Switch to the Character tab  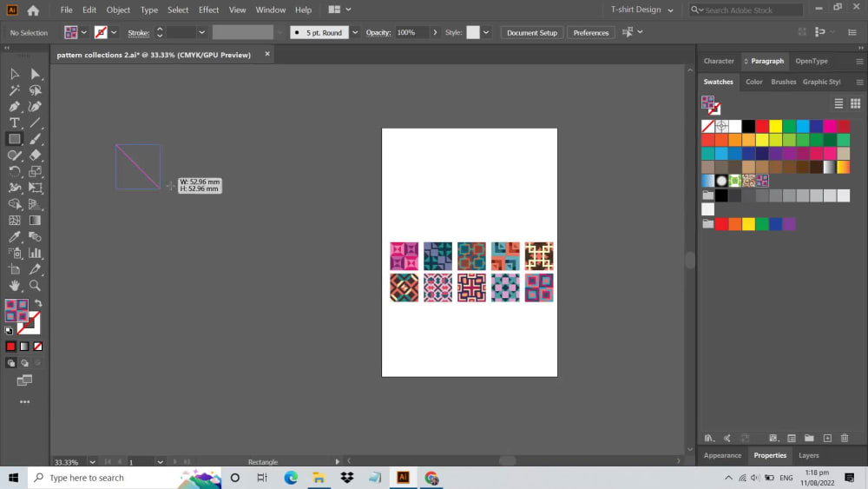point(719,61)
